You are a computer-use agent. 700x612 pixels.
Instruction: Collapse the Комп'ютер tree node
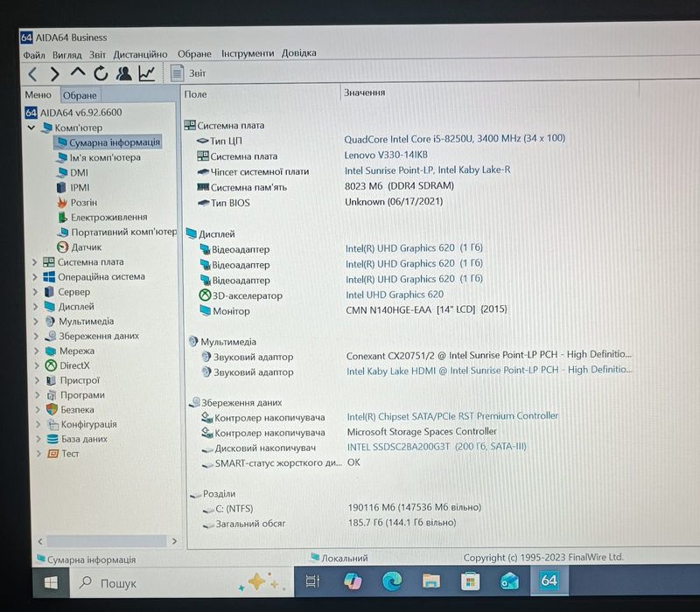click(x=31, y=128)
